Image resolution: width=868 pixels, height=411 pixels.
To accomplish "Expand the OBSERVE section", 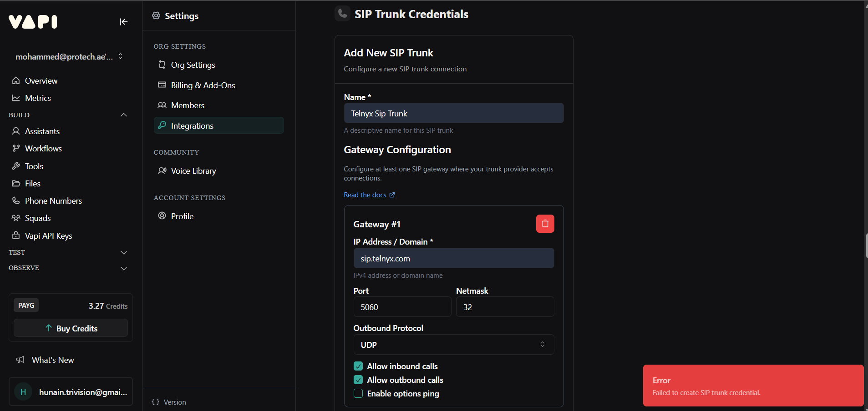I will coord(123,268).
